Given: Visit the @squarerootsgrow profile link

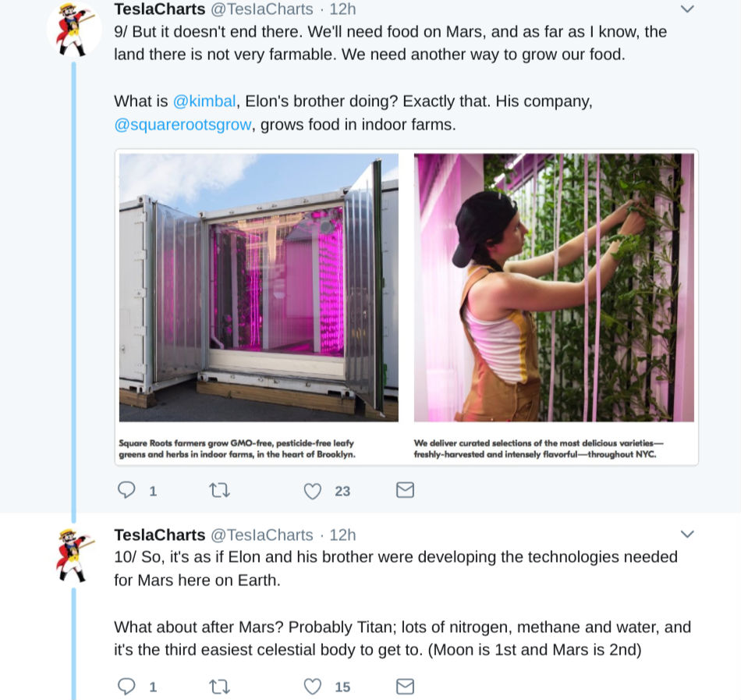Looking at the screenshot, I should tap(183, 124).
